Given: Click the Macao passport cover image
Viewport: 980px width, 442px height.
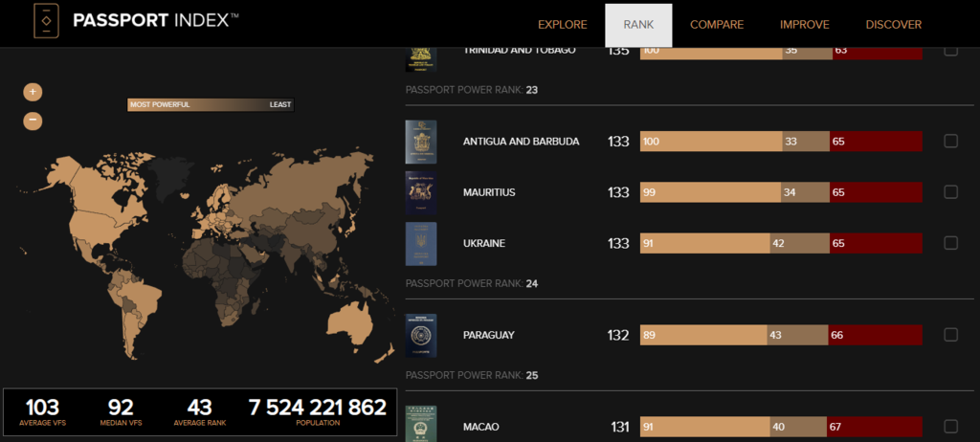Looking at the screenshot, I should (x=421, y=424).
